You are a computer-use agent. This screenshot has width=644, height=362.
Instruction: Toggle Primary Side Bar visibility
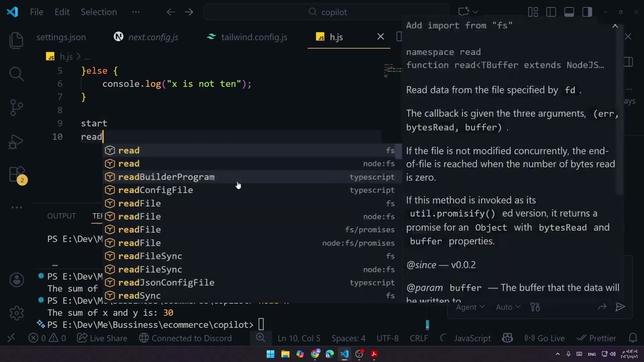pyautogui.click(x=551, y=12)
